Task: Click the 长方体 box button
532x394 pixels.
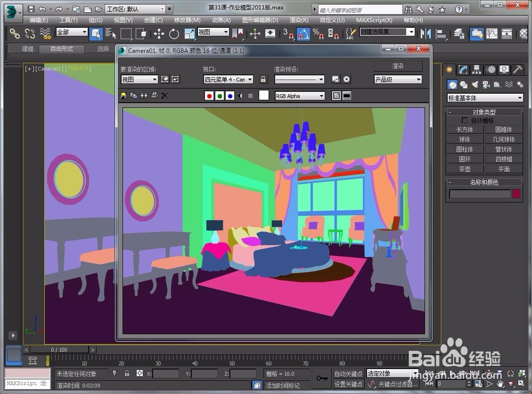Action: click(465, 130)
